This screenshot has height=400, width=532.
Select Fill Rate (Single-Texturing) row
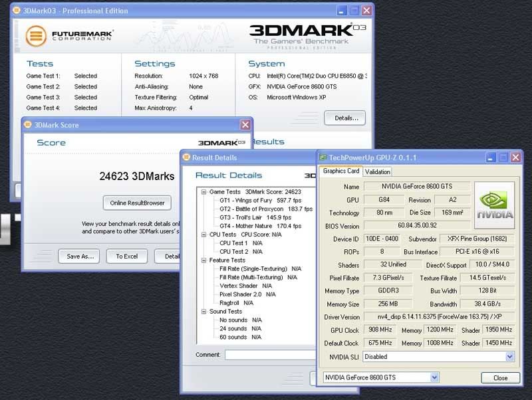point(260,269)
